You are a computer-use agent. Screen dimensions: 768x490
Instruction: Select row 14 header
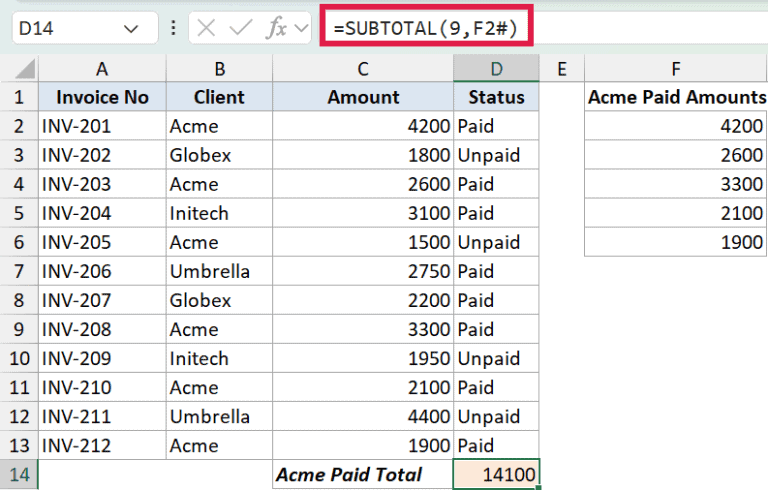point(19,474)
